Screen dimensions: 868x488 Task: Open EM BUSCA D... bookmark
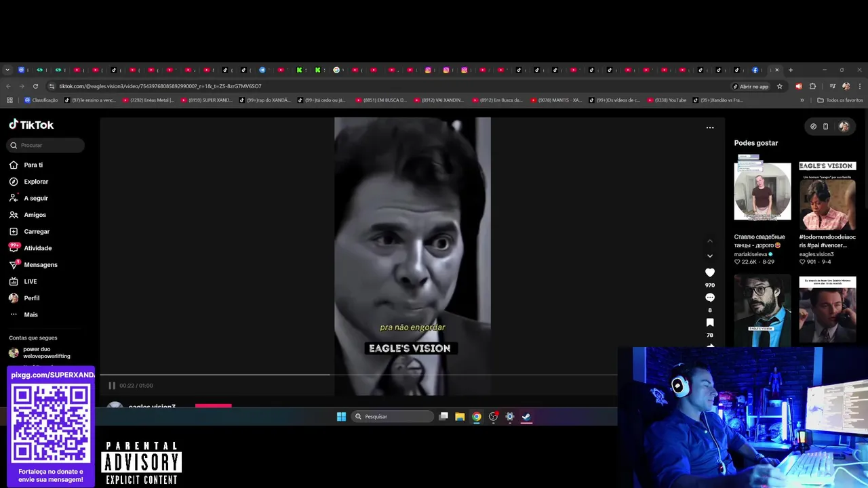[x=381, y=100]
